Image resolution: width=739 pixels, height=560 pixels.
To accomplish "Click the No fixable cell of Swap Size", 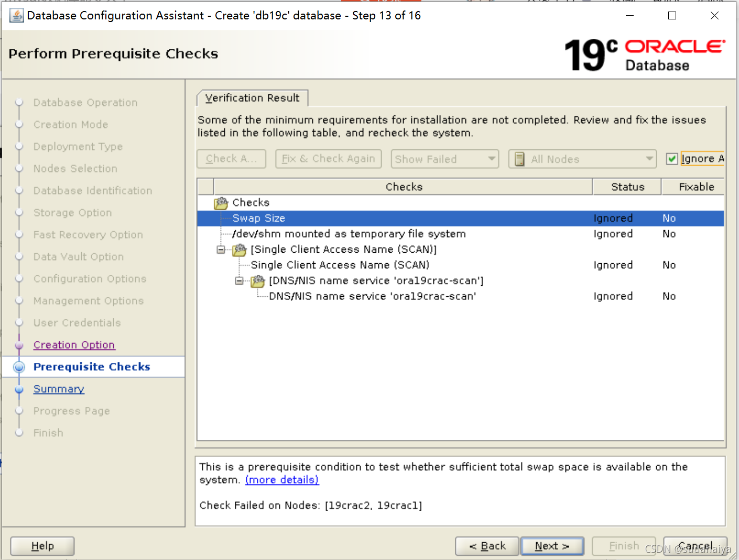I will pyautogui.click(x=669, y=218).
